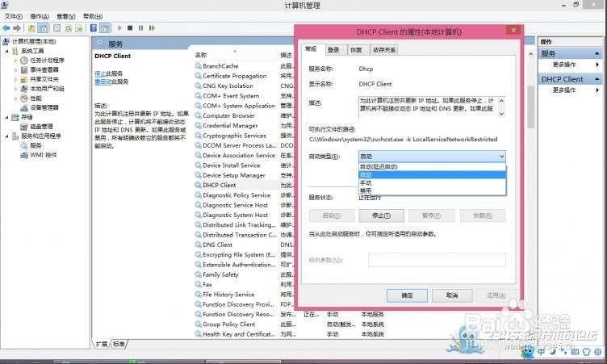This screenshot has width=607, height=364.
Task: Click Family Safety service gear icon
Action: pos(199,274)
